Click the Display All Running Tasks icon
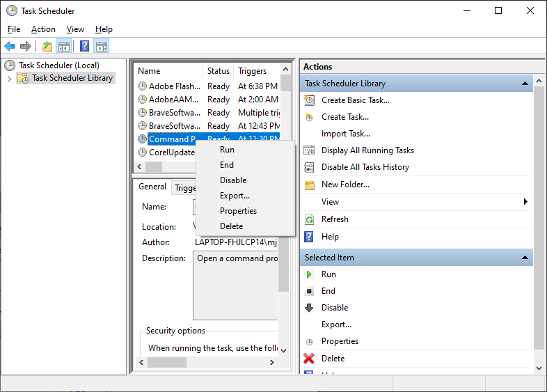Screen dimensions: 547x392 309,150
